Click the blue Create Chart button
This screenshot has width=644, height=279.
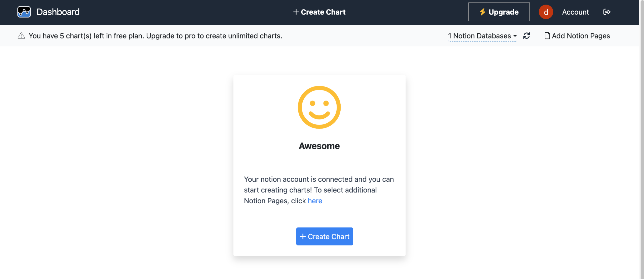(x=325, y=236)
